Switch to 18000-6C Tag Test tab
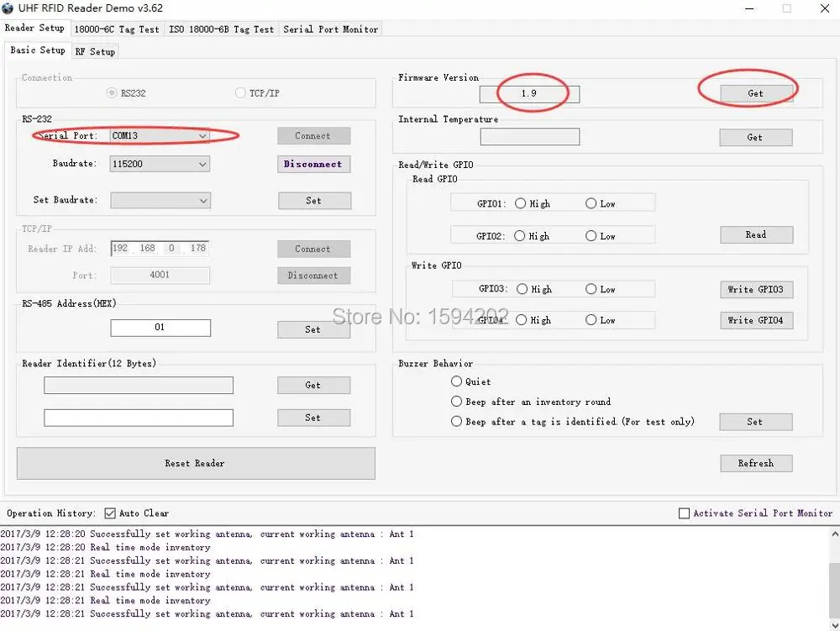The height and width of the screenshot is (631, 840). (116, 29)
